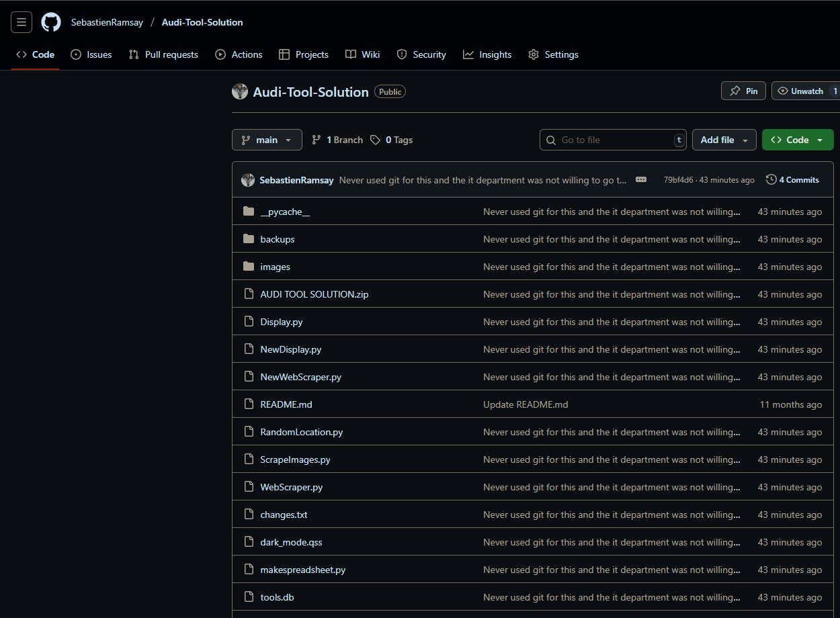
Task: Open the Pull requests tab
Action: point(163,54)
